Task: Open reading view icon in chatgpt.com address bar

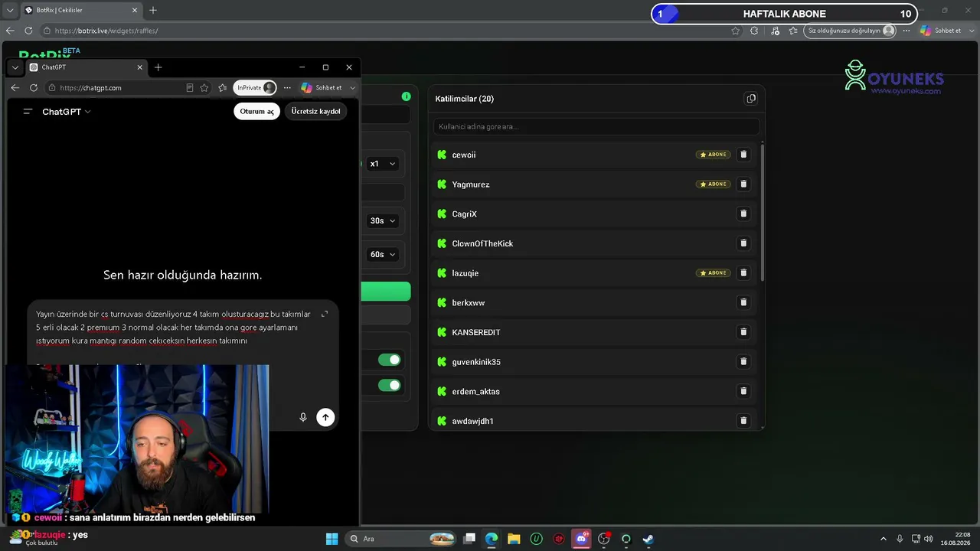Action: pos(190,88)
